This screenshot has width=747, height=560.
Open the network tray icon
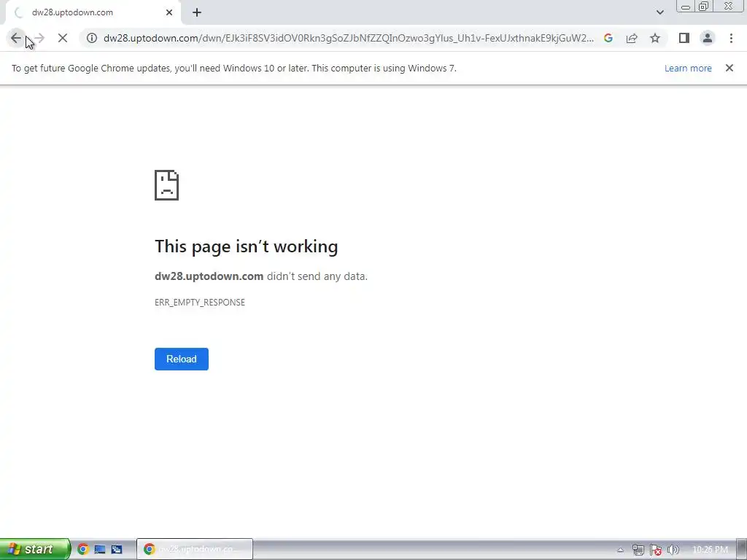638,550
